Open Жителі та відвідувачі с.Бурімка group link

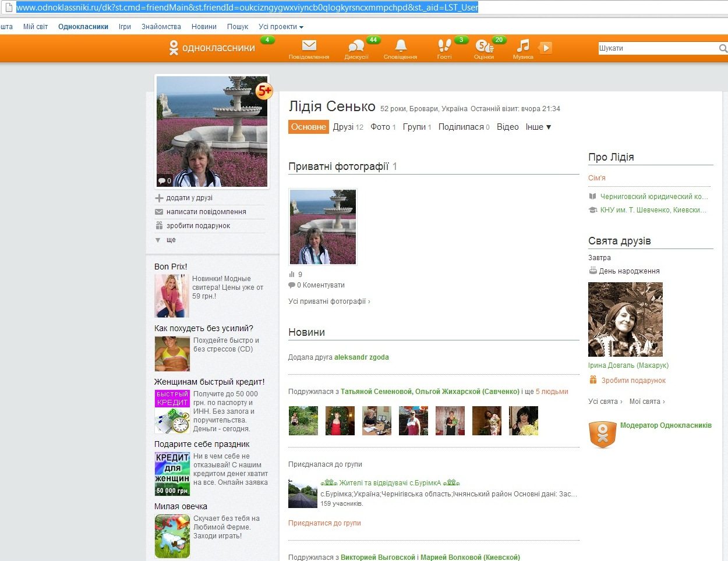click(x=390, y=483)
